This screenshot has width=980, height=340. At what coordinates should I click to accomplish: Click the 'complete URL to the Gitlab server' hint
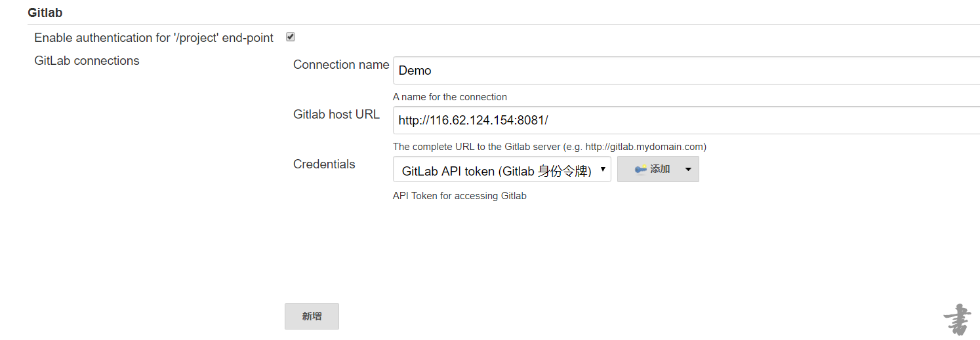click(x=549, y=147)
